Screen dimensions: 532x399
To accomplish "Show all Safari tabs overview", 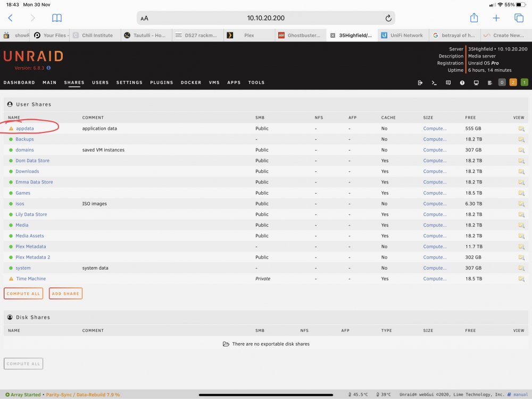I will tap(519, 18).
